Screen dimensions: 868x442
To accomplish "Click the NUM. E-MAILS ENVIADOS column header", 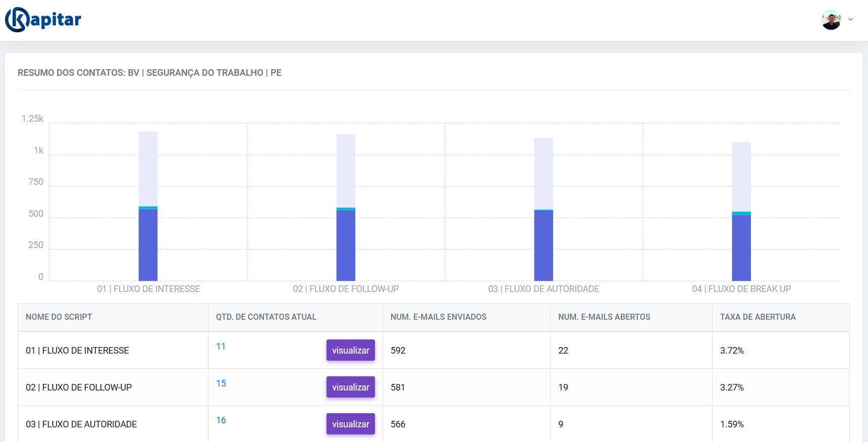I will [x=438, y=317].
